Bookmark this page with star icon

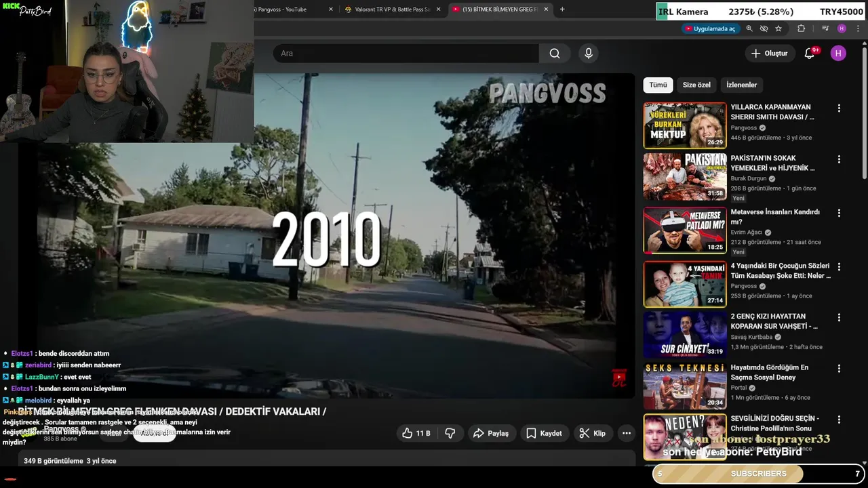click(x=778, y=28)
